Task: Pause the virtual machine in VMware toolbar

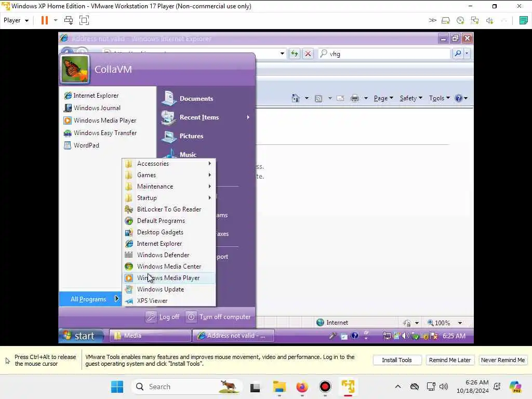Action: pos(45,20)
